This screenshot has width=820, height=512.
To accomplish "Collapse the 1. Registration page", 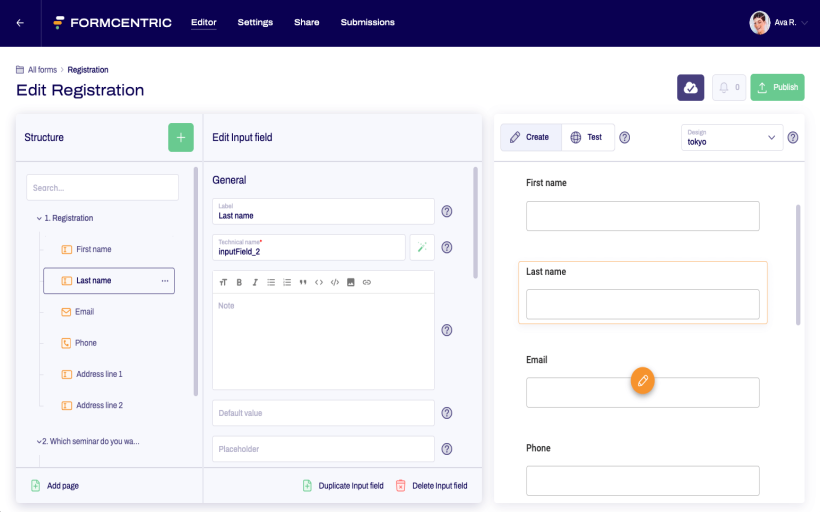I will [x=39, y=218].
